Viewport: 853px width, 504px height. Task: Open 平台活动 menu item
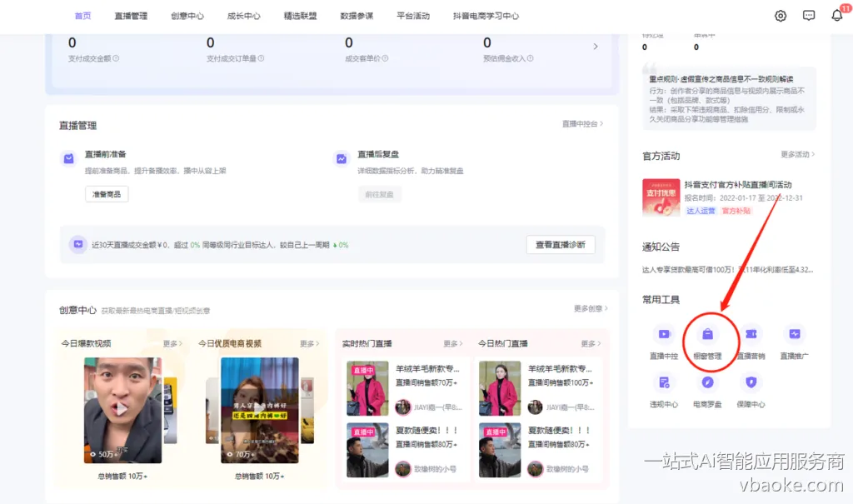coord(413,16)
